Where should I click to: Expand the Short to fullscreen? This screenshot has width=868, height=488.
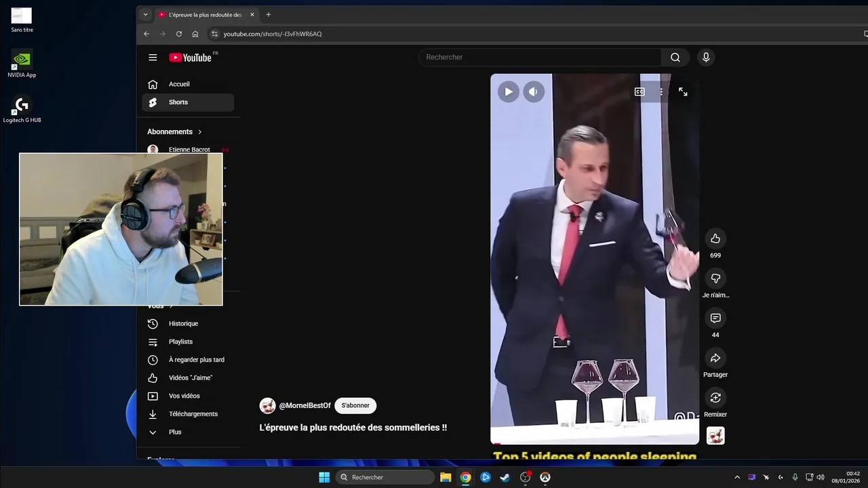tap(683, 91)
